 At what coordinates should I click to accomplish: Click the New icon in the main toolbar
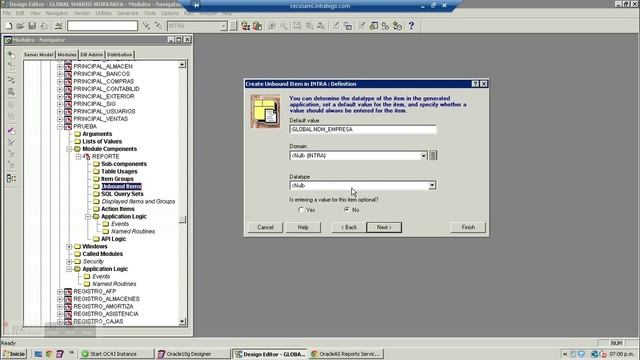(x=9, y=26)
